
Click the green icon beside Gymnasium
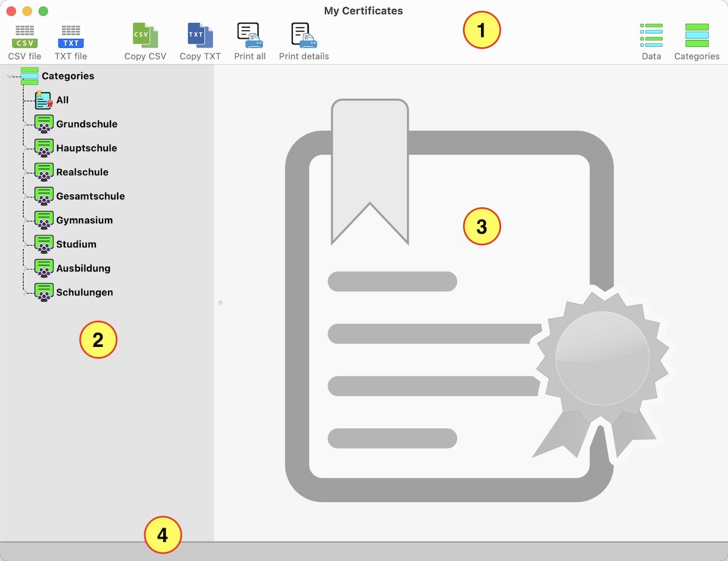click(44, 220)
